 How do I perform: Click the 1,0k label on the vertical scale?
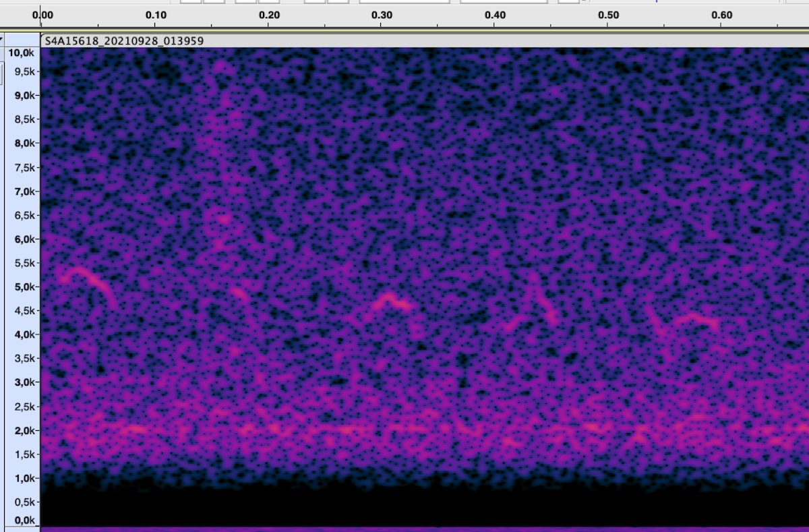[24, 478]
